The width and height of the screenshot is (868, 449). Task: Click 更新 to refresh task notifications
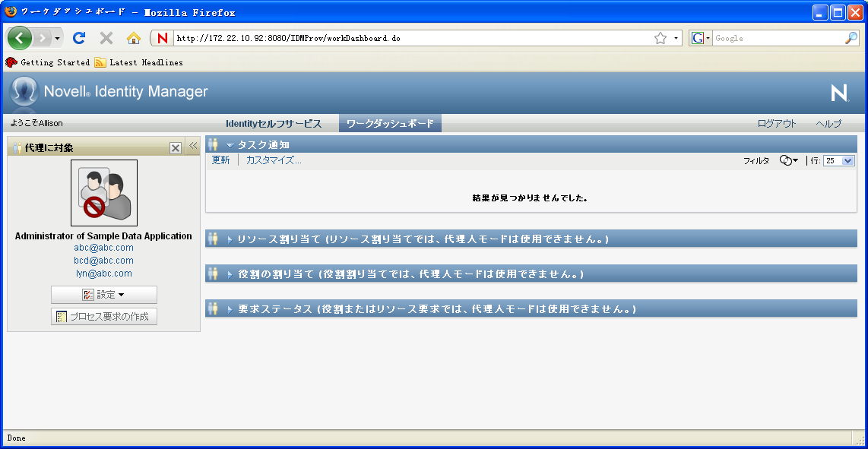(221, 160)
